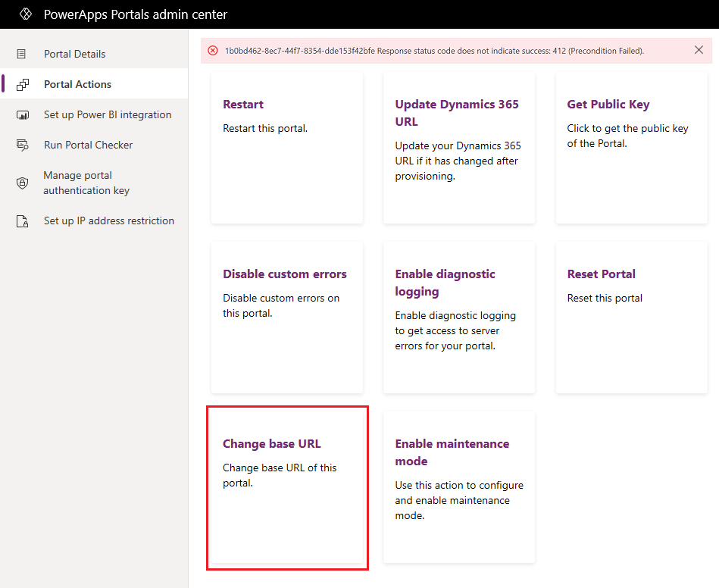The width and height of the screenshot is (719, 588).
Task: Click the authentication key shield icon
Action: pyautogui.click(x=22, y=183)
